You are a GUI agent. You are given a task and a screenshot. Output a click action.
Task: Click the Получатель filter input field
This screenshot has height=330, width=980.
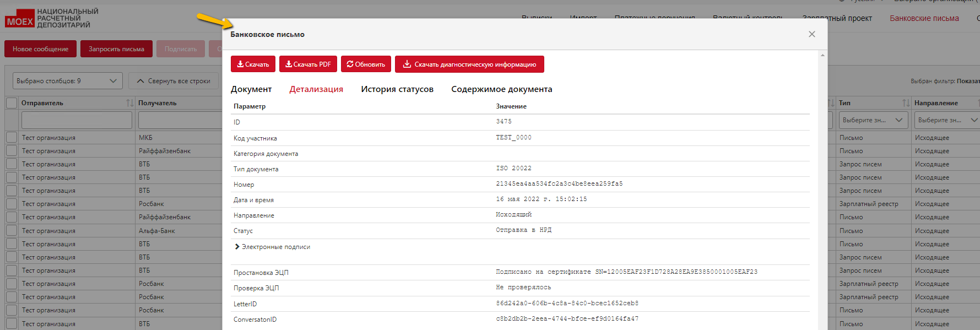(x=180, y=120)
